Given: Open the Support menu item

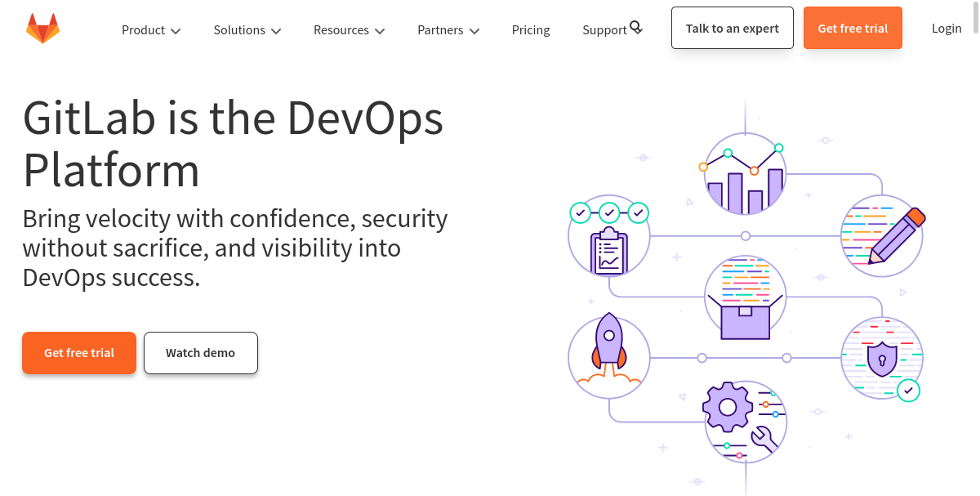Looking at the screenshot, I should click(x=604, y=30).
